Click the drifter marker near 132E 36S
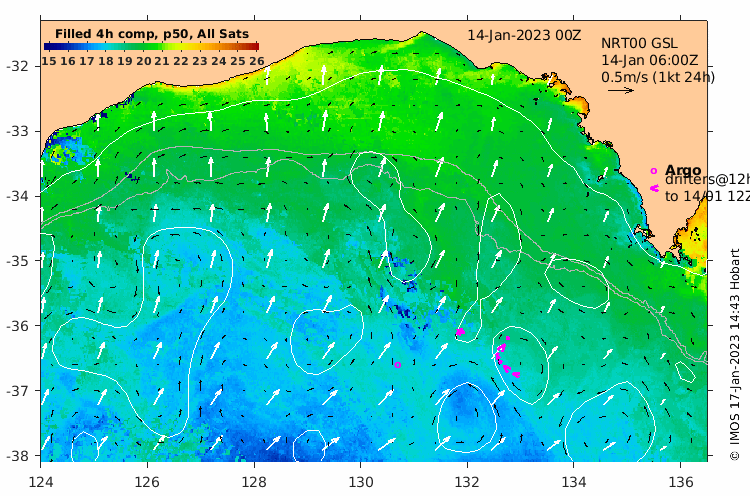This screenshot has height=496, width=750. tap(460, 331)
